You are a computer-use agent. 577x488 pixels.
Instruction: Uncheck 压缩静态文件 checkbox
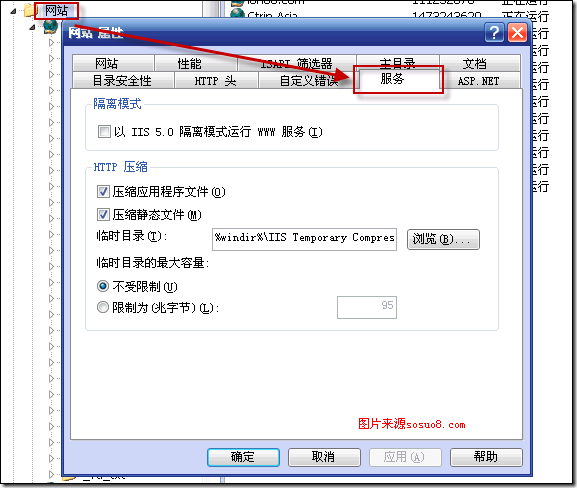pyautogui.click(x=103, y=215)
